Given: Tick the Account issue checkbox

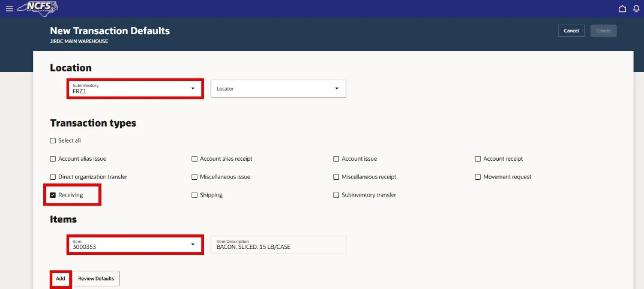Looking at the screenshot, I should [336, 159].
